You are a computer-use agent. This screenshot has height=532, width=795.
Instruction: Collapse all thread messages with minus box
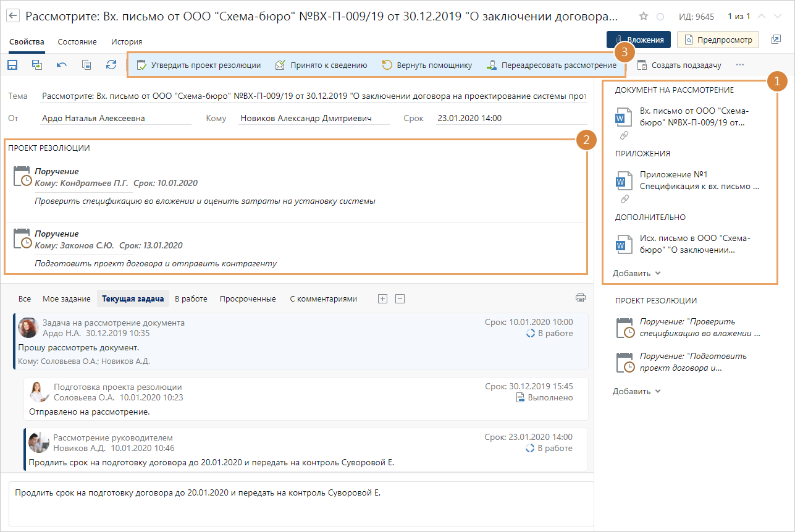400,299
